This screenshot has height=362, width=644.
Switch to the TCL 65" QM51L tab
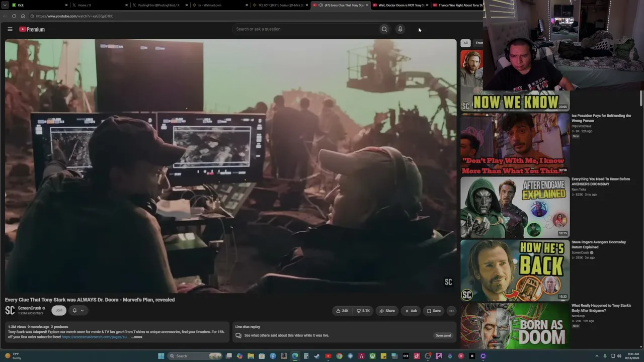point(281,5)
